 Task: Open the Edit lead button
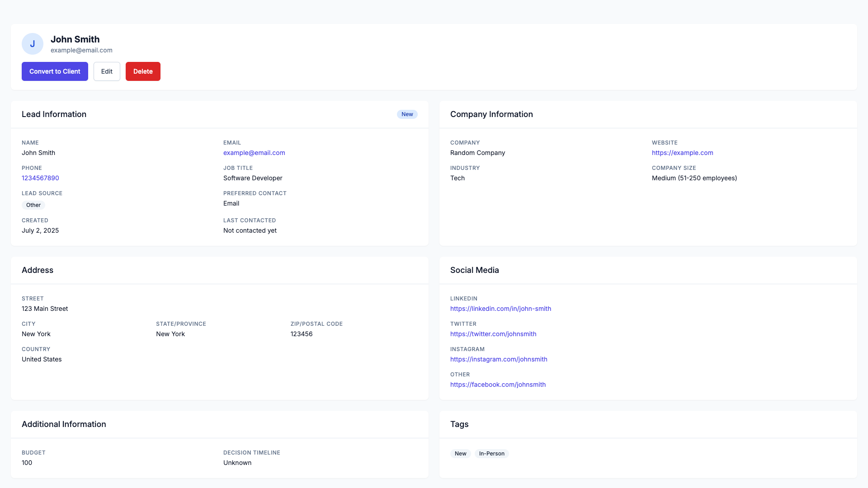coord(107,71)
